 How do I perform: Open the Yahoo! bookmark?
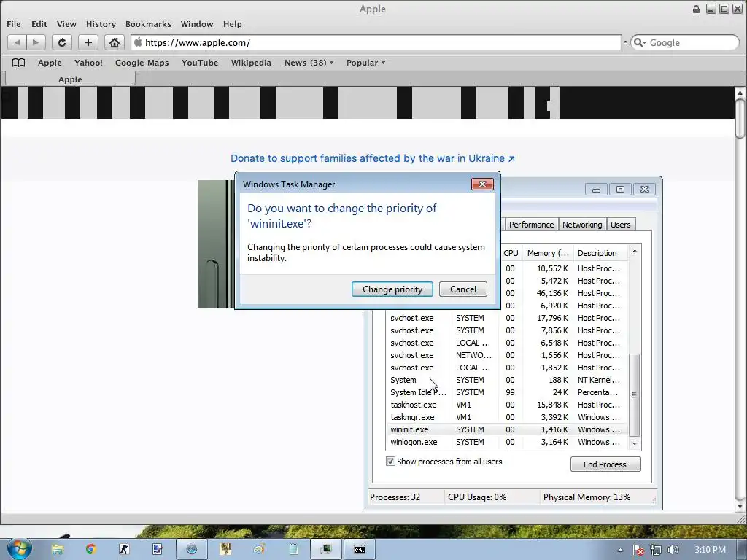pos(88,63)
